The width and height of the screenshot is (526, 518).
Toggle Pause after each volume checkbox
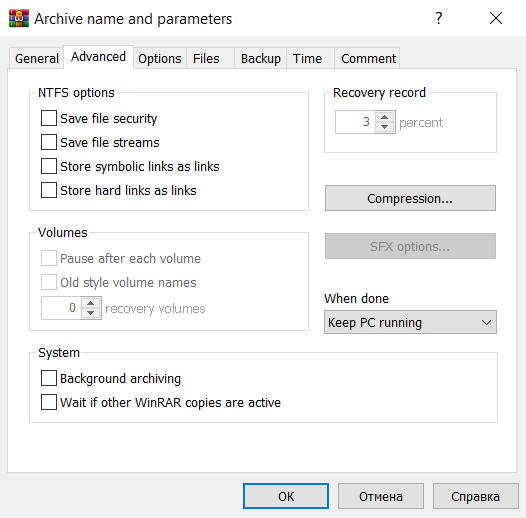pyautogui.click(x=49, y=258)
